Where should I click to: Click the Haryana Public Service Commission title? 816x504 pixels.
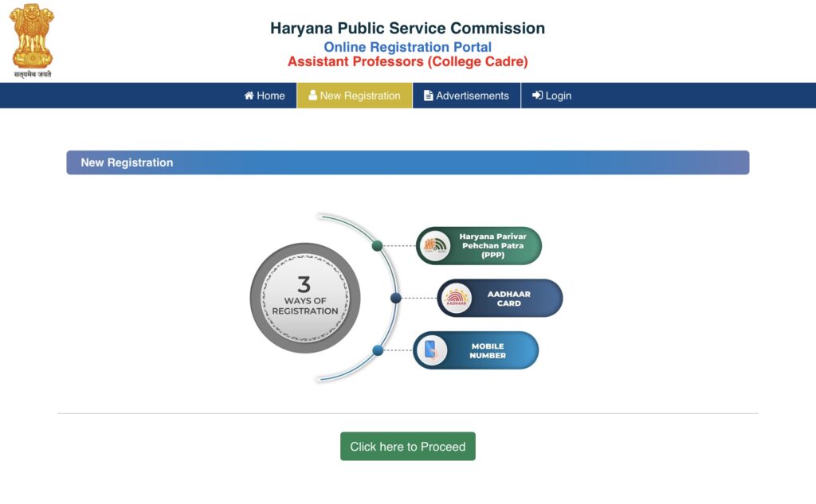click(407, 28)
